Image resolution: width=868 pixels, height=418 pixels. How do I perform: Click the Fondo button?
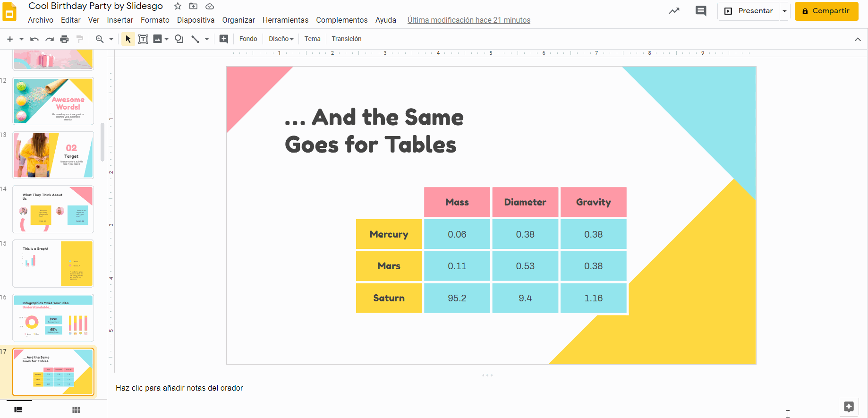click(248, 39)
